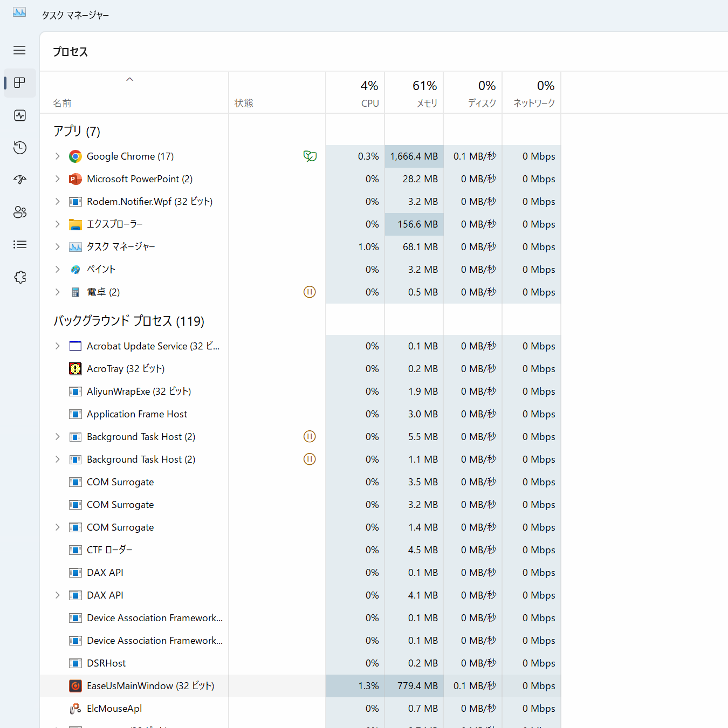Select the バックグラウンド プロセス (119) header

(x=129, y=321)
